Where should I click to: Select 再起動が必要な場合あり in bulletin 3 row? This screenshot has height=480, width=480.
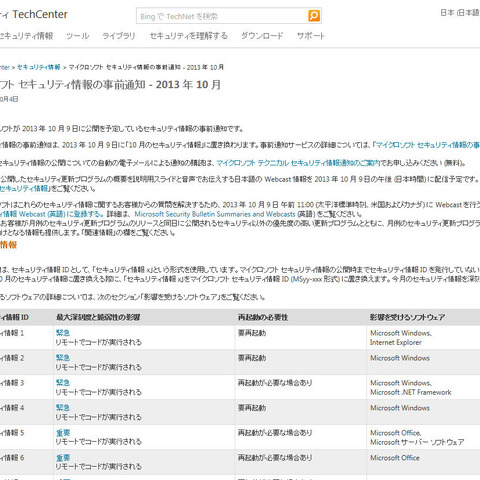(x=275, y=383)
